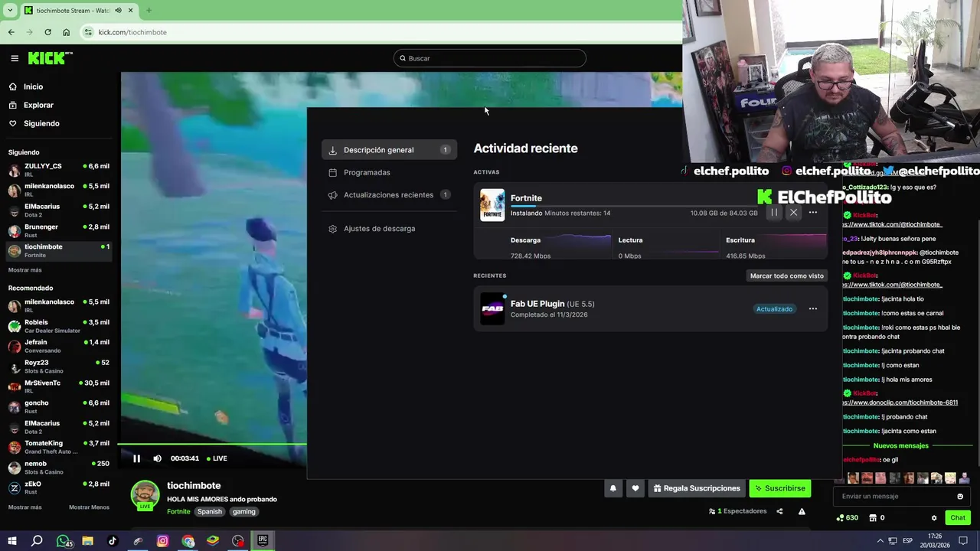Viewport: 980px width, 551px height.
Task: Collapse with Mostrar Menos
Action: point(89,507)
